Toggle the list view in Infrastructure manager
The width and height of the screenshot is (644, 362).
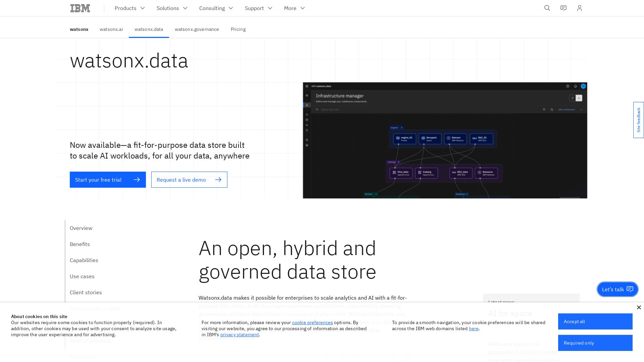[573, 98]
